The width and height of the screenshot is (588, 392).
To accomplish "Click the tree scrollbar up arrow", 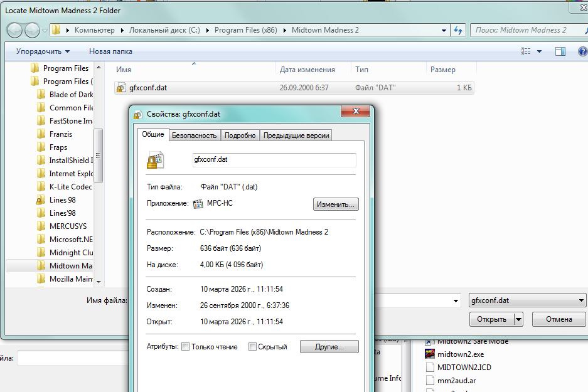I will click(x=99, y=68).
